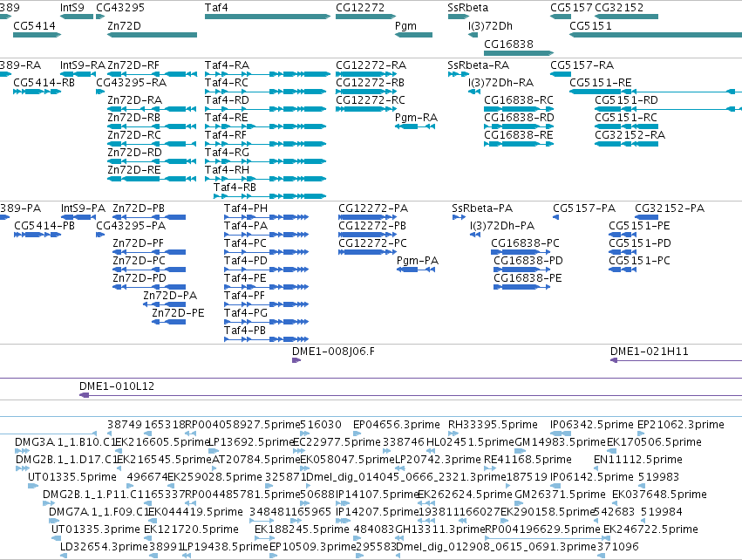This screenshot has height=560, width=742.
Task: Select protein SsRbeta-PA
Action: click(459, 217)
